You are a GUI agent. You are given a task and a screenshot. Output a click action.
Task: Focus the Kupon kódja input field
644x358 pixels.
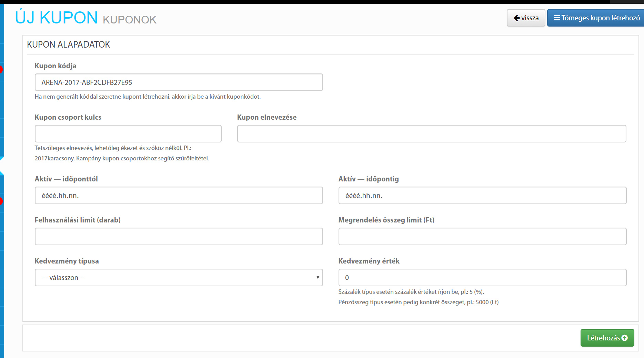(x=179, y=82)
